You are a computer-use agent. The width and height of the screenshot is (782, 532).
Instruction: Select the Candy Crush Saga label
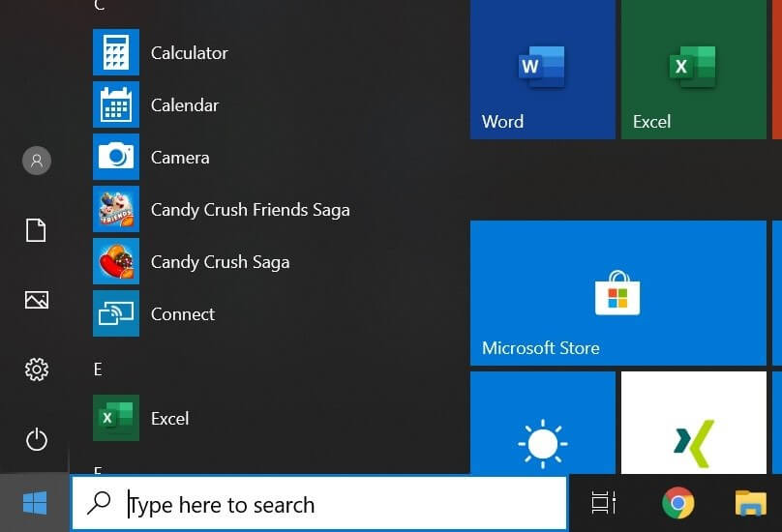coord(221,262)
